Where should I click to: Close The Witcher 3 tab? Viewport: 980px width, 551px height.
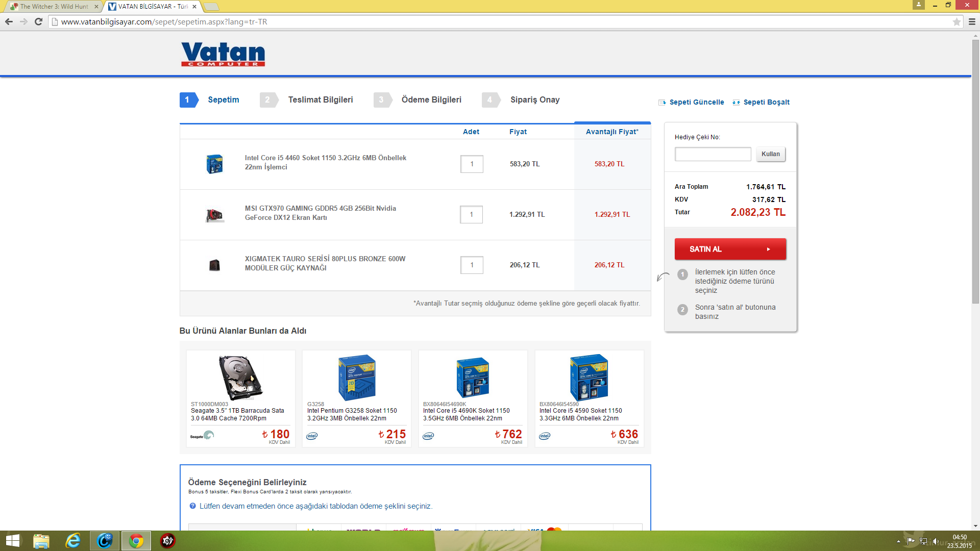point(96,7)
